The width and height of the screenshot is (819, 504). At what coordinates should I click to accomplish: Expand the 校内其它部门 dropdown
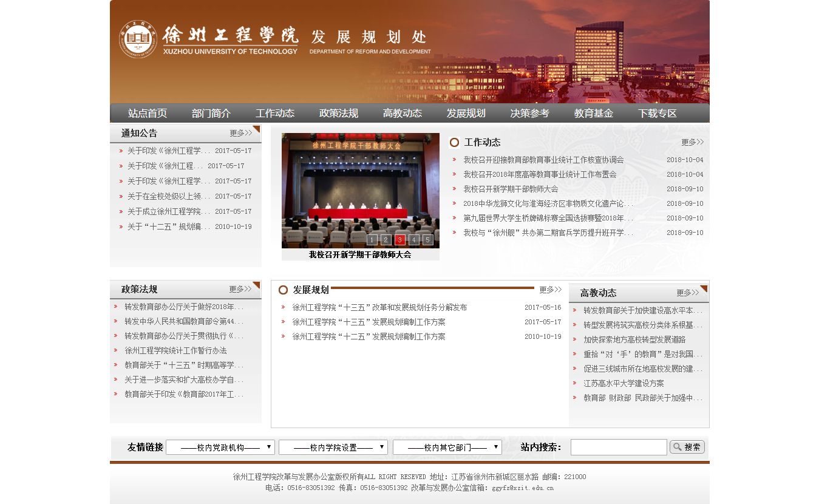447,448
